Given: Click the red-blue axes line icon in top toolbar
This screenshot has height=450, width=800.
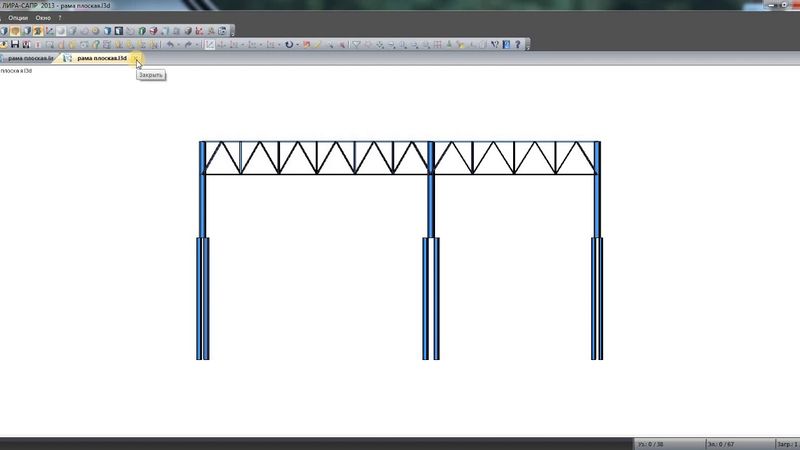Looking at the screenshot, I should click(x=49, y=31).
